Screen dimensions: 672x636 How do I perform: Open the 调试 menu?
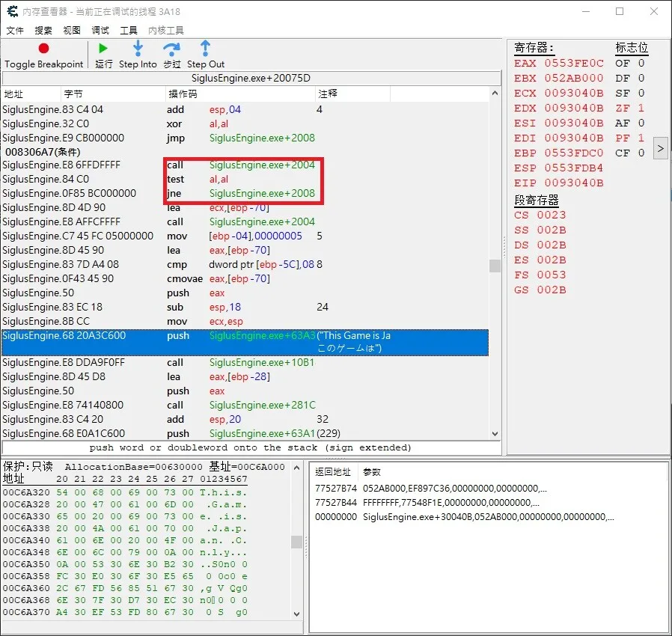100,31
